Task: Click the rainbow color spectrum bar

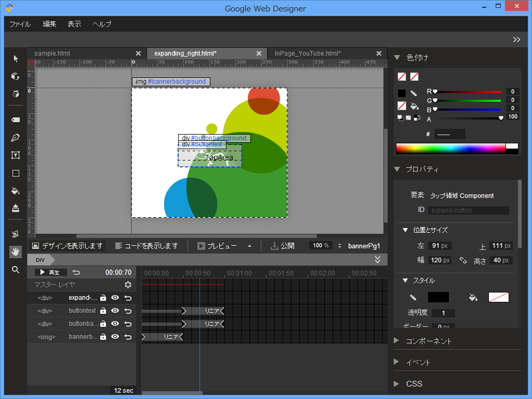Action: pos(450,149)
